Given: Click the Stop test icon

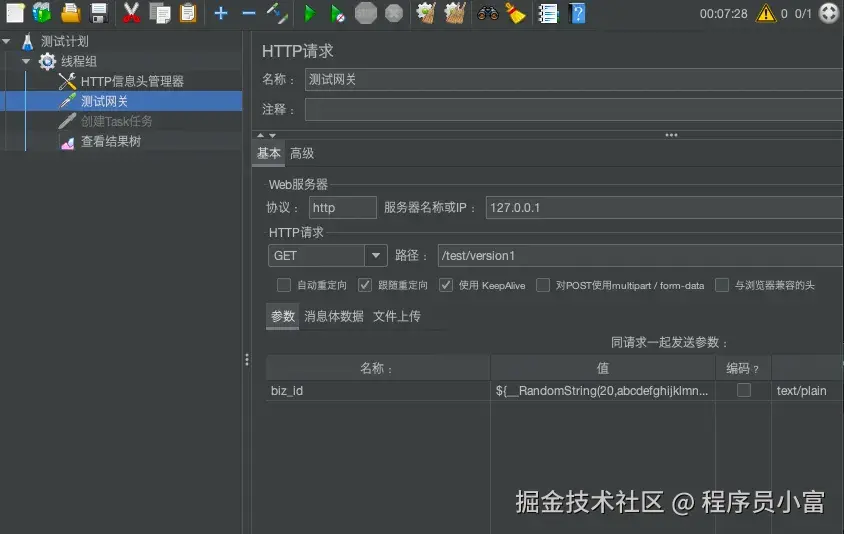Looking at the screenshot, I should click(x=365, y=13).
